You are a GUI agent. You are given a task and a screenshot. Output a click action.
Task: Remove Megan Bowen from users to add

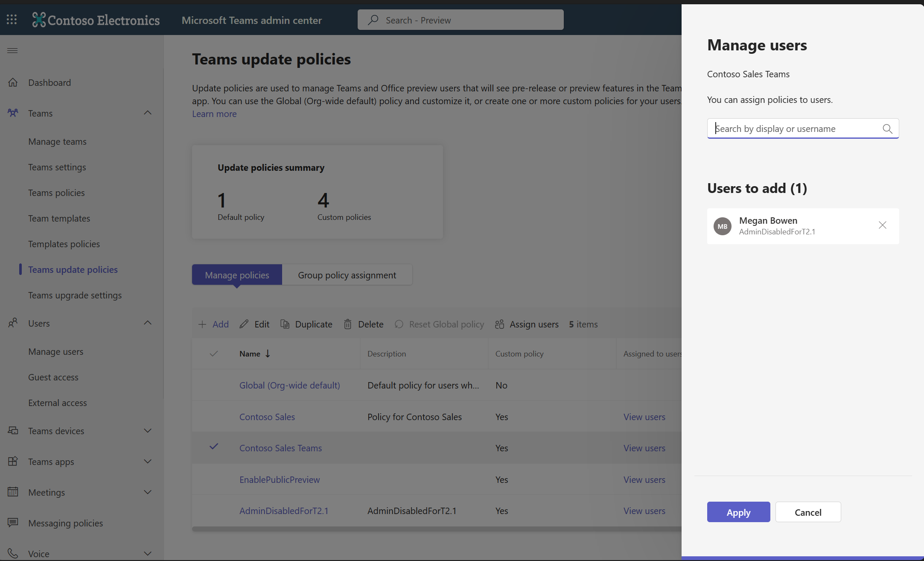tap(883, 225)
